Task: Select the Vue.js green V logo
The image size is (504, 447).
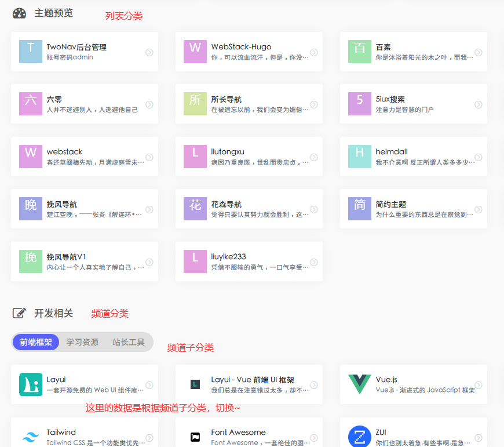Action: pos(360,384)
